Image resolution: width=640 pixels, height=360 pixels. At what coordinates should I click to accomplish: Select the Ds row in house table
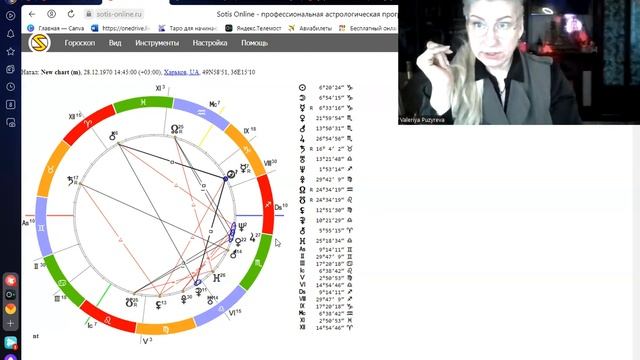[x=327, y=292]
